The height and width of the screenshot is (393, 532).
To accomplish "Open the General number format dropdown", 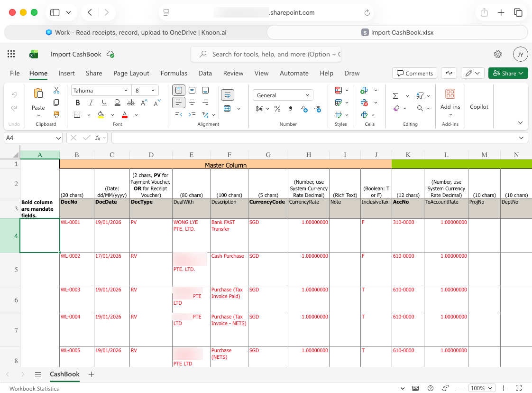I will coord(283,95).
